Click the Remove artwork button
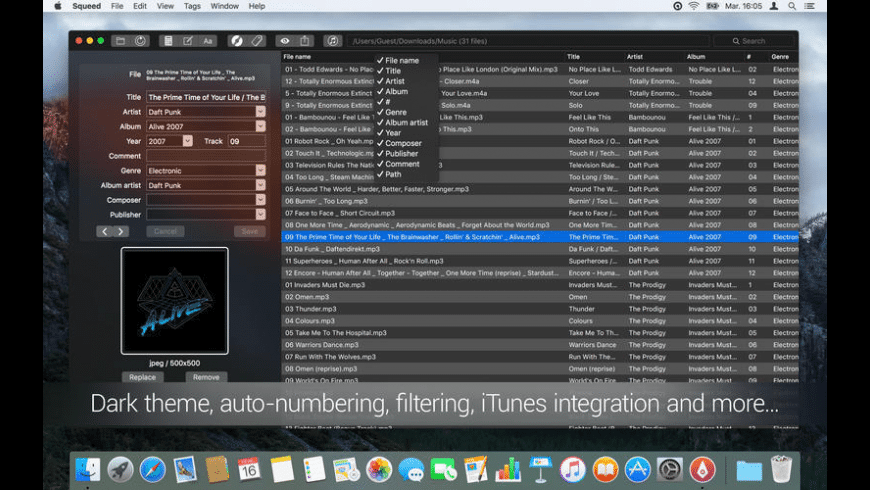 coord(206,377)
